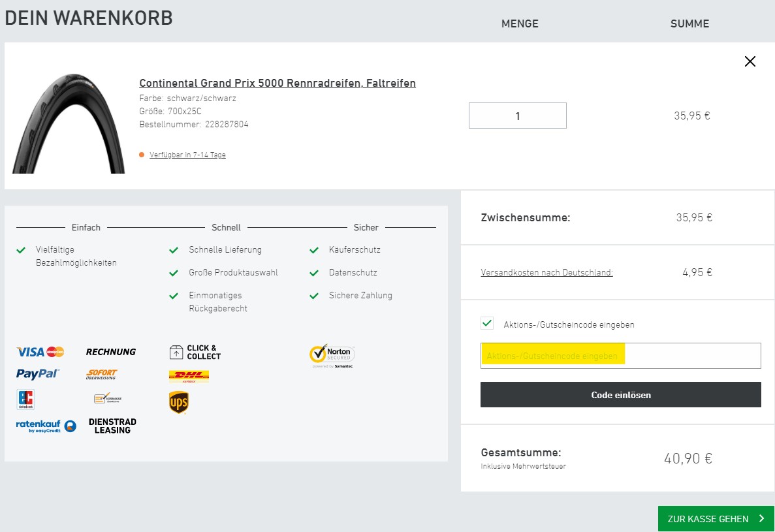Click the Größe 700x25C text
This screenshot has width=775, height=532.
point(170,111)
